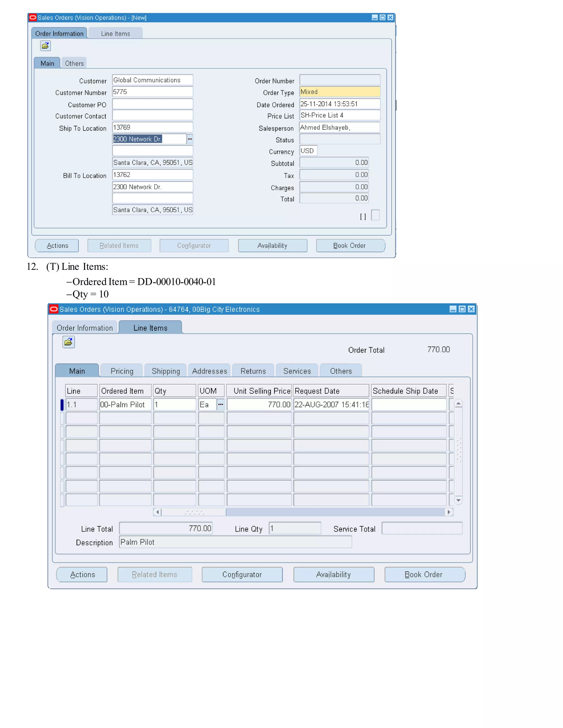Open the Shipping tab of line items
This screenshot has height=728, width=563.
click(x=166, y=371)
